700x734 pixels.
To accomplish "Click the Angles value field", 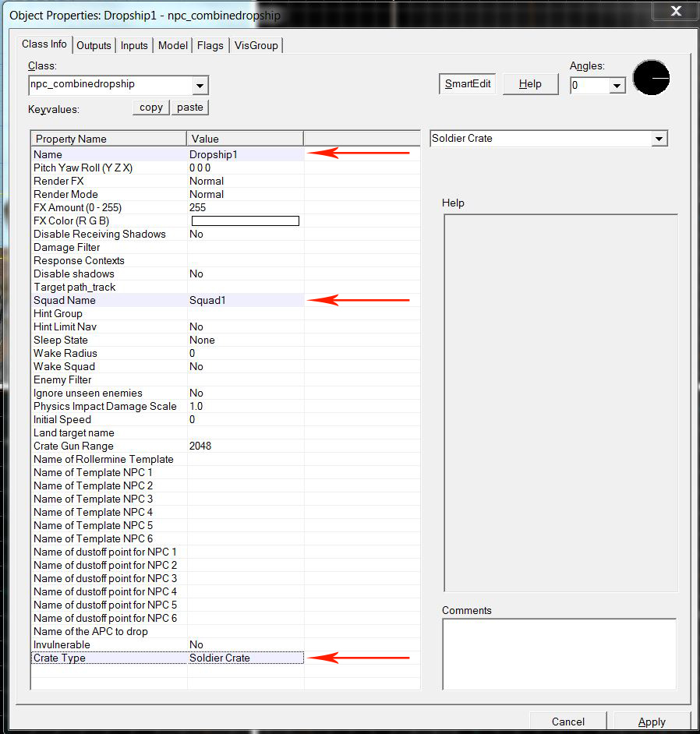I will [x=590, y=86].
